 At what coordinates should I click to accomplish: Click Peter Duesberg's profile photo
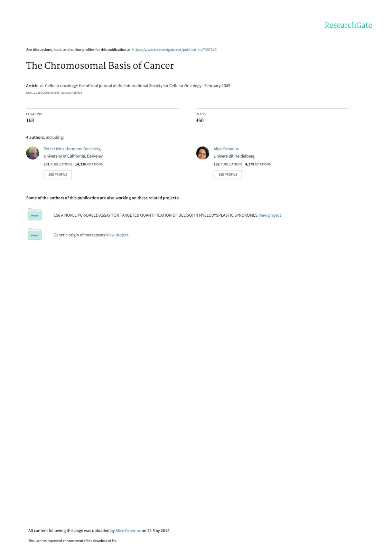tap(32, 153)
